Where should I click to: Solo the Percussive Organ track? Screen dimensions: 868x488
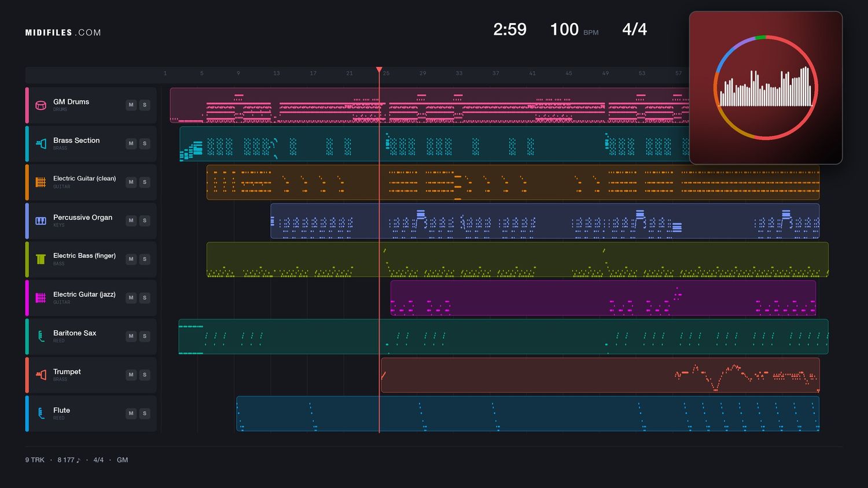(x=145, y=221)
